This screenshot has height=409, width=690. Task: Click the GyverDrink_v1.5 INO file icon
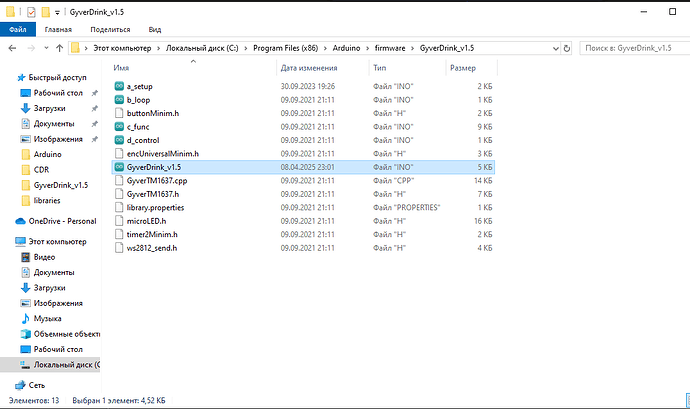(x=120, y=167)
